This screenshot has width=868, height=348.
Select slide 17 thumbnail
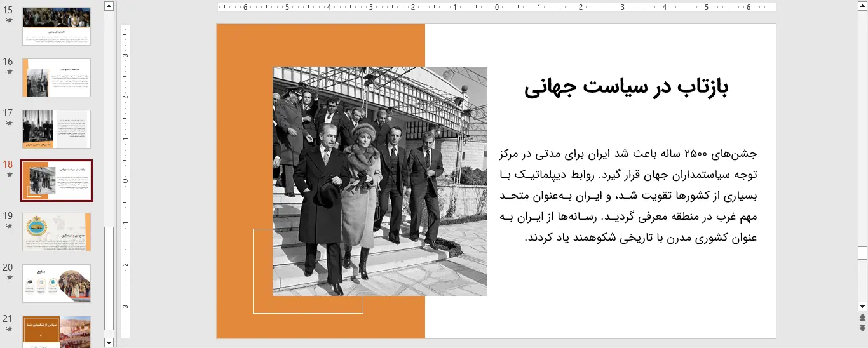[x=57, y=129]
